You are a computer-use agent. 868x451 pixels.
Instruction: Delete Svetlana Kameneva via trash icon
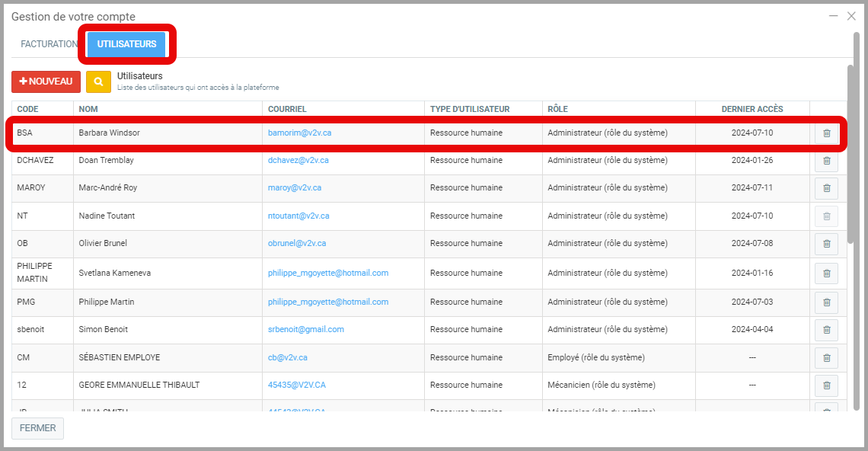[x=826, y=273]
